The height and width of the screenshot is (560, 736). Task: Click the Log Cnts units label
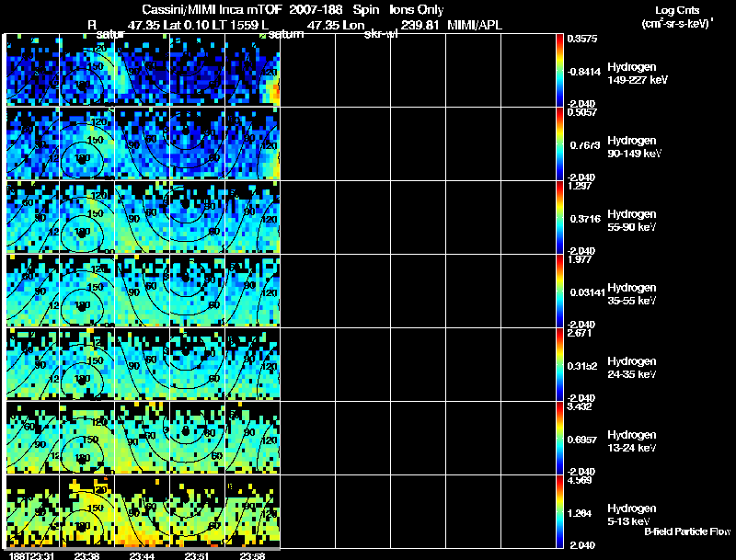(677, 9)
